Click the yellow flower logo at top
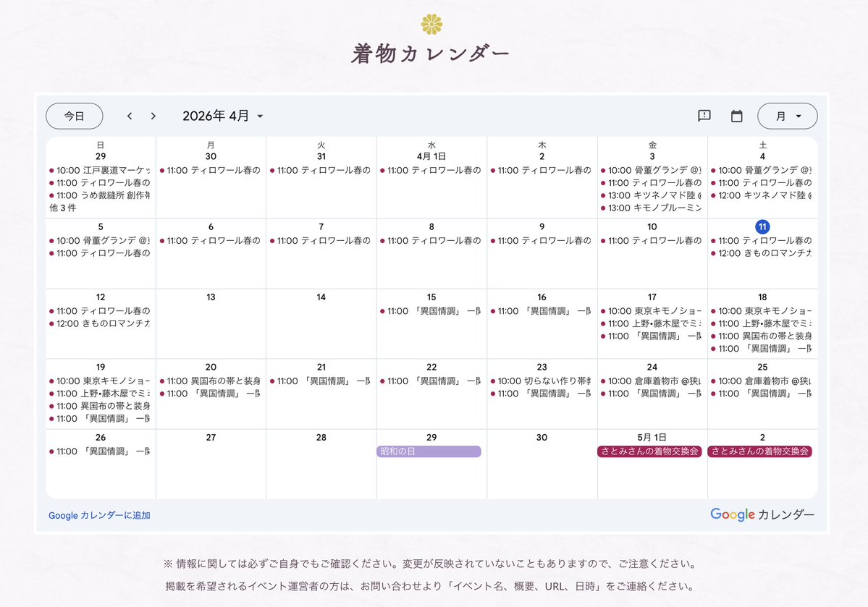The width and height of the screenshot is (868, 607). [431, 25]
